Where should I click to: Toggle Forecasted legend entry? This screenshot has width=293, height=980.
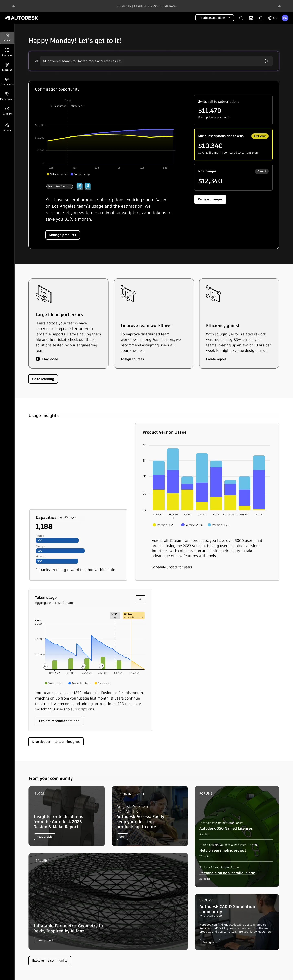pyautogui.click(x=102, y=683)
